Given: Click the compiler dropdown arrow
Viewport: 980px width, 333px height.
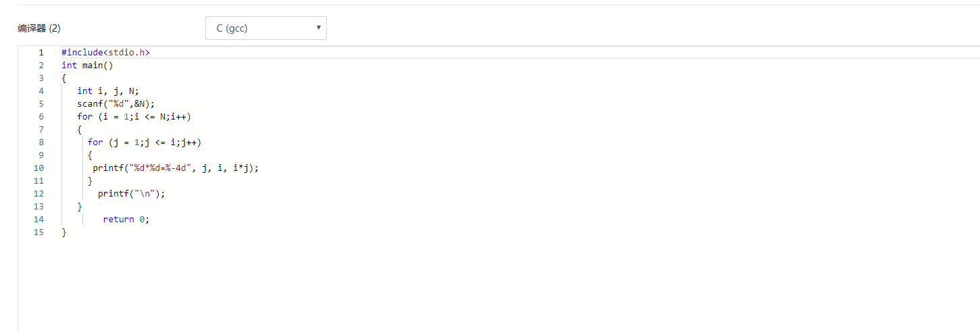Looking at the screenshot, I should tap(318, 28).
